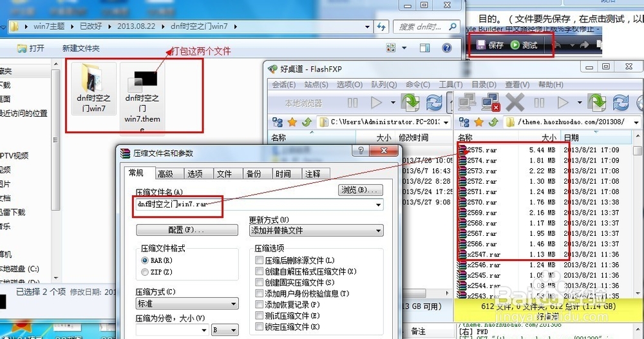Click Explorer search magnifier icon
The width and height of the screenshot is (644, 339).
[452, 26]
